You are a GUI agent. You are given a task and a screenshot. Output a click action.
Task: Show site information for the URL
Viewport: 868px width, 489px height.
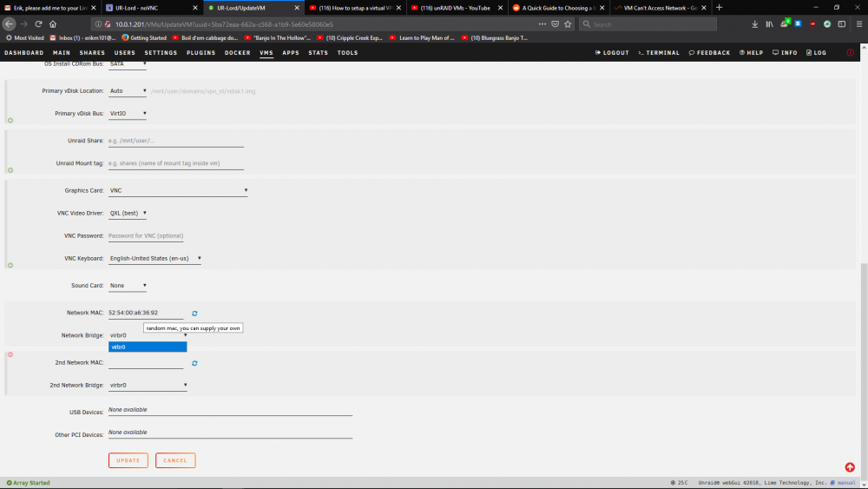pyautogui.click(x=98, y=23)
